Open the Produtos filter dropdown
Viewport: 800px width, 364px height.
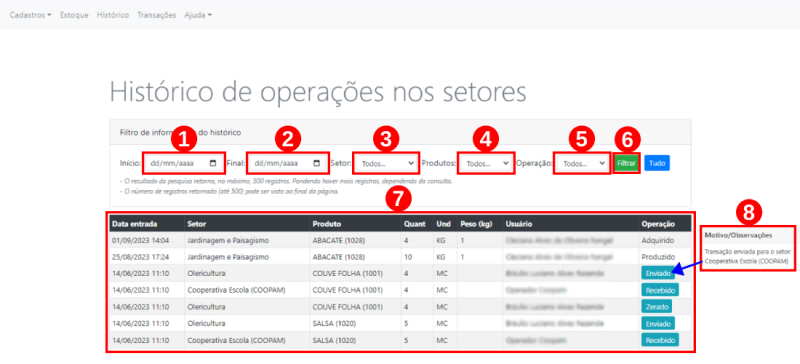486,163
